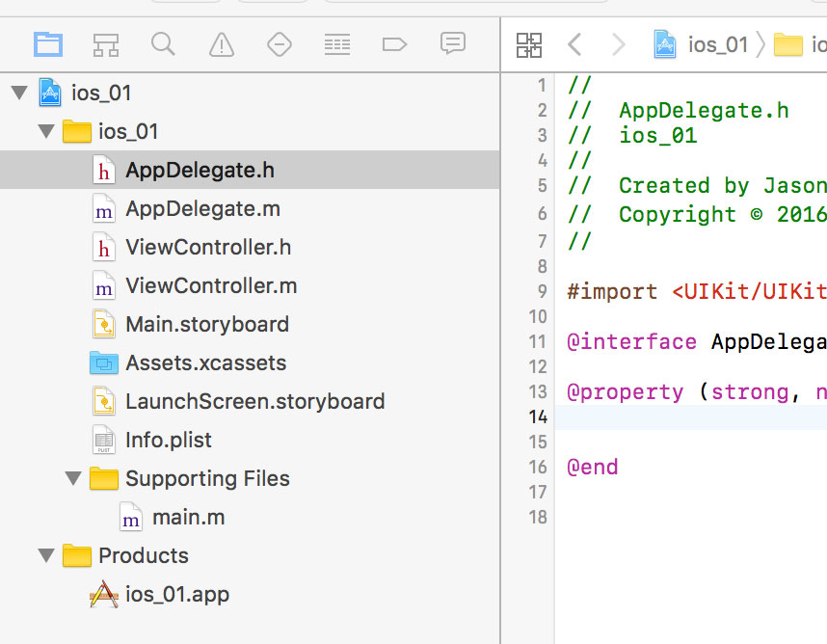
Task: Click the LaunchScreen.storyboard file icon
Action: pyautogui.click(x=104, y=401)
